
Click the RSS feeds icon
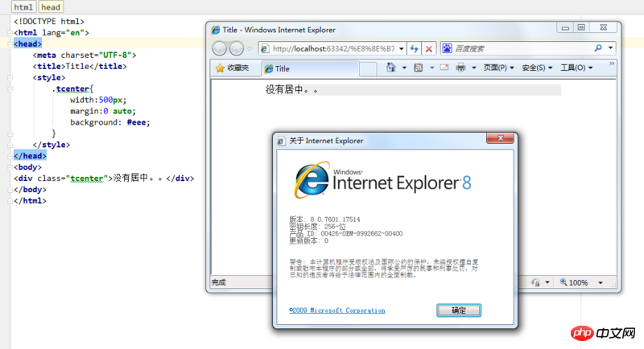pyautogui.click(x=418, y=68)
